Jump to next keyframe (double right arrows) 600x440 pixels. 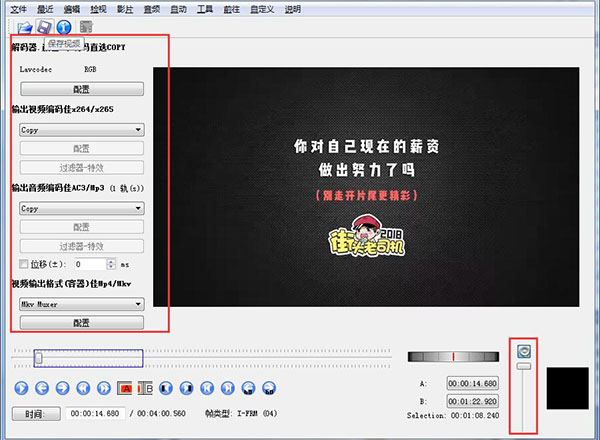104,388
